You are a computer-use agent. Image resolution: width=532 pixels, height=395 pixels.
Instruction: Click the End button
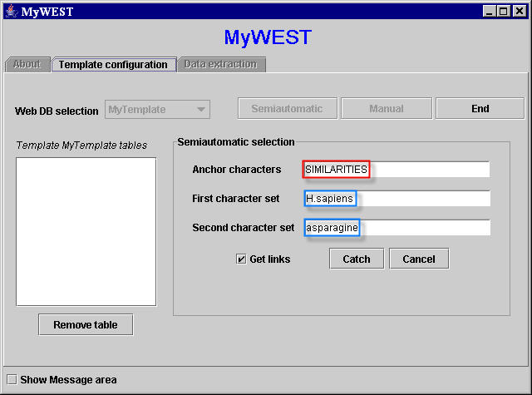click(x=480, y=109)
